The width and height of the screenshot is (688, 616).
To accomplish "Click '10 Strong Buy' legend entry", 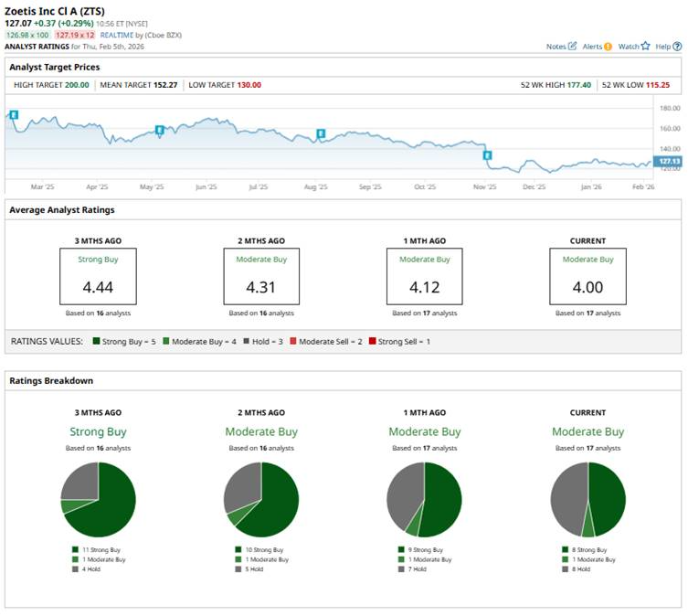I will [259, 549].
